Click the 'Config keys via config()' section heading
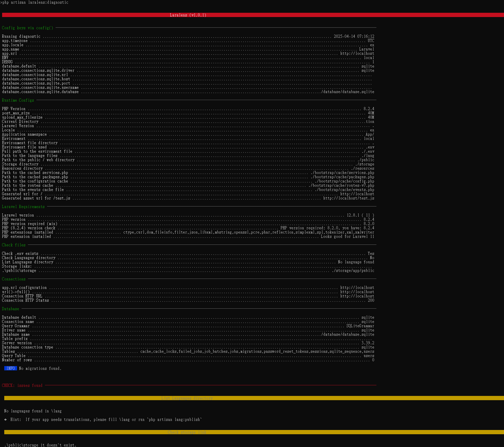The image size is (504, 447). click(x=28, y=28)
